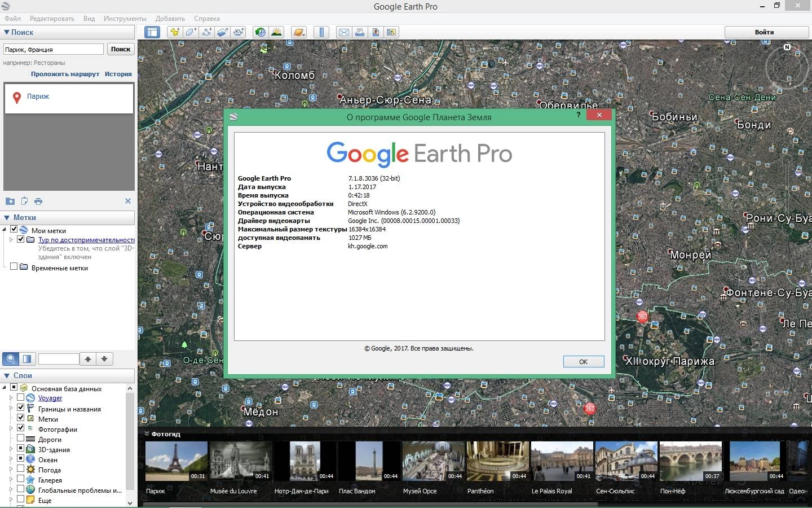Collapse the Основная база данных node
Viewport: 812px width, 508px height.
5,388
